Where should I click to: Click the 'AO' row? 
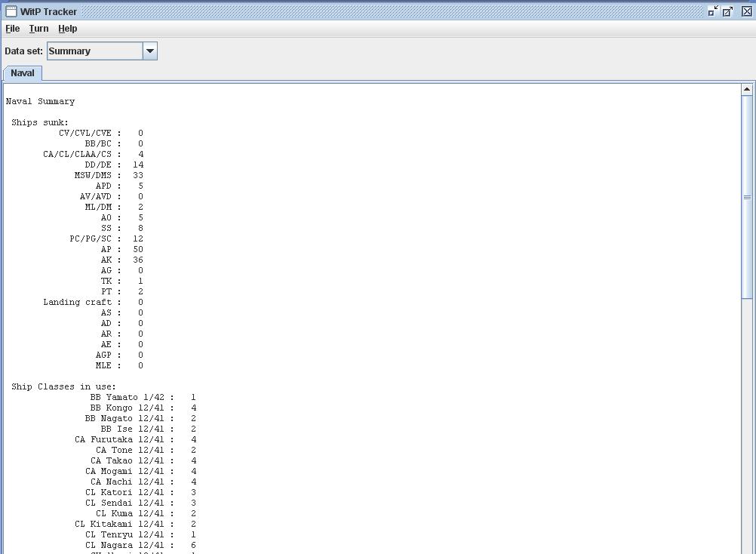(122, 218)
